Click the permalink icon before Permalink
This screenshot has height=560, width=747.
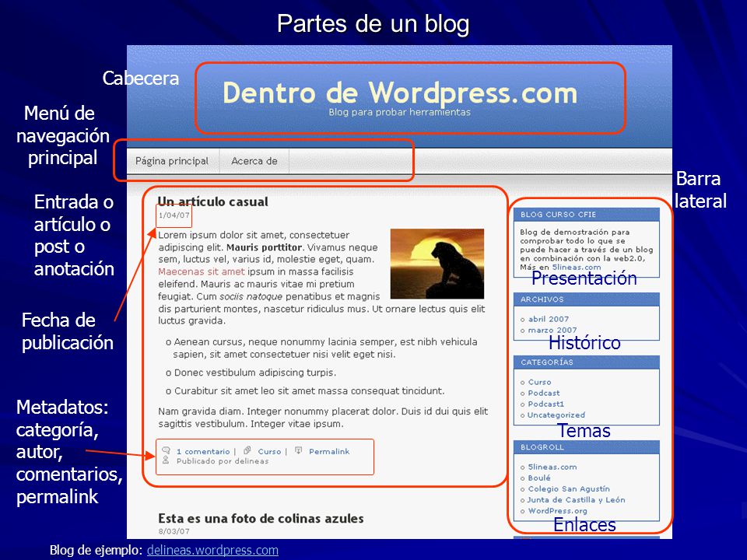tap(299, 450)
